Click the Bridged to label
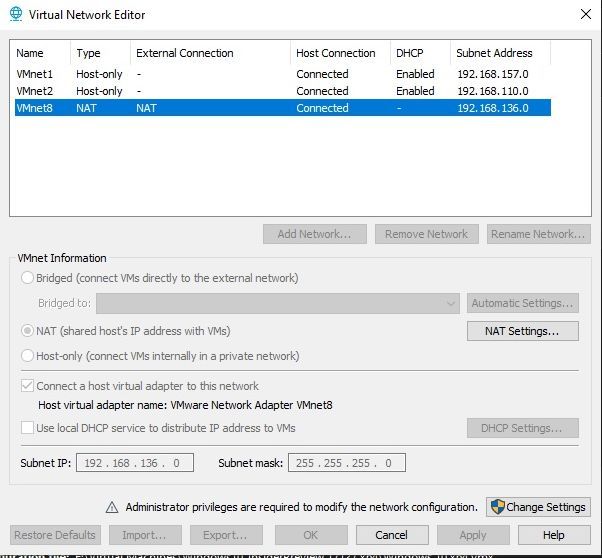 click(64, 303)
